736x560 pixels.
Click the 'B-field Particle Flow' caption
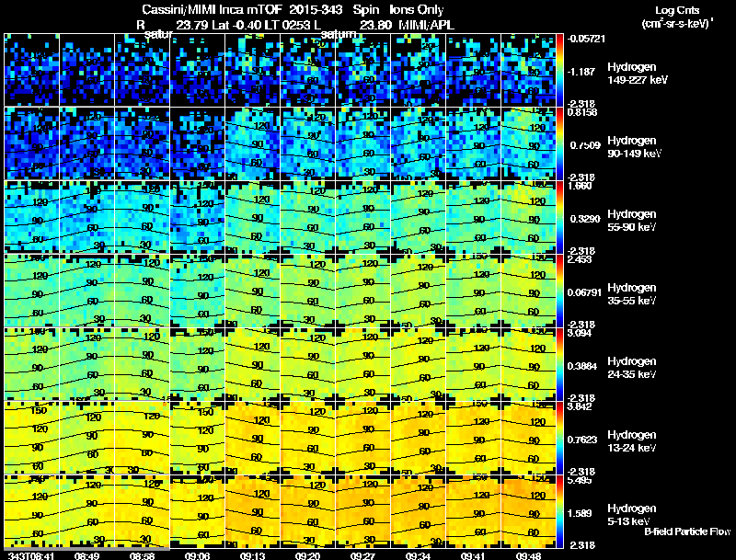(x=687, y=531)
